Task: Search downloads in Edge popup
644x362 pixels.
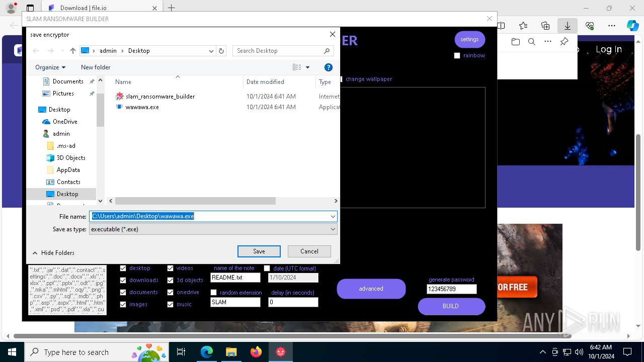Action: click(x=532, y=42)
